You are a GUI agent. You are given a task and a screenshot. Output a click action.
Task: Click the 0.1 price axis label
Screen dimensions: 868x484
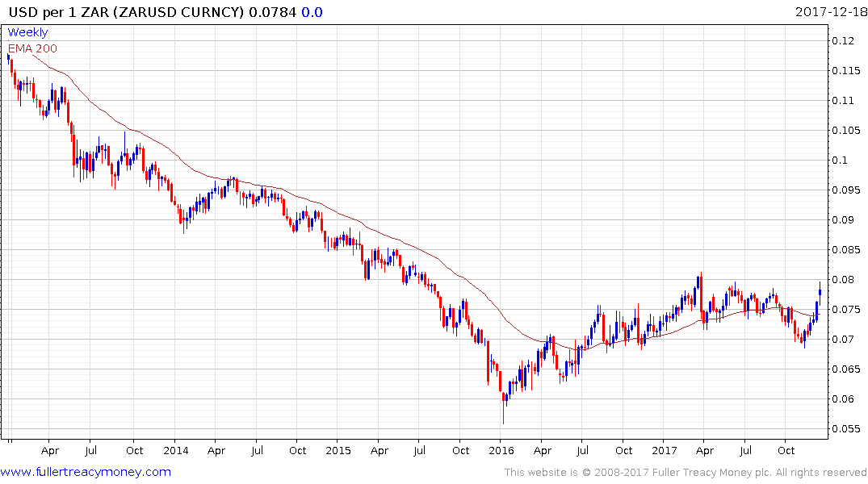click(839, 160)
